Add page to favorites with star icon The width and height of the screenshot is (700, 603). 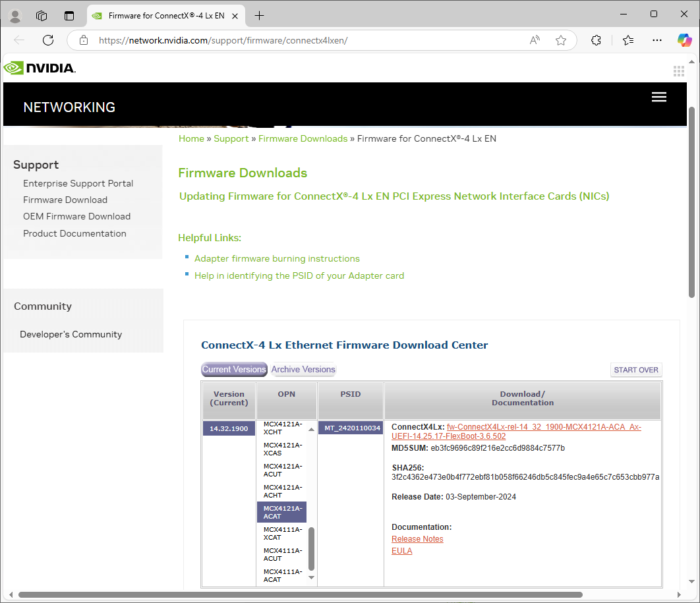tap(561, 40)
